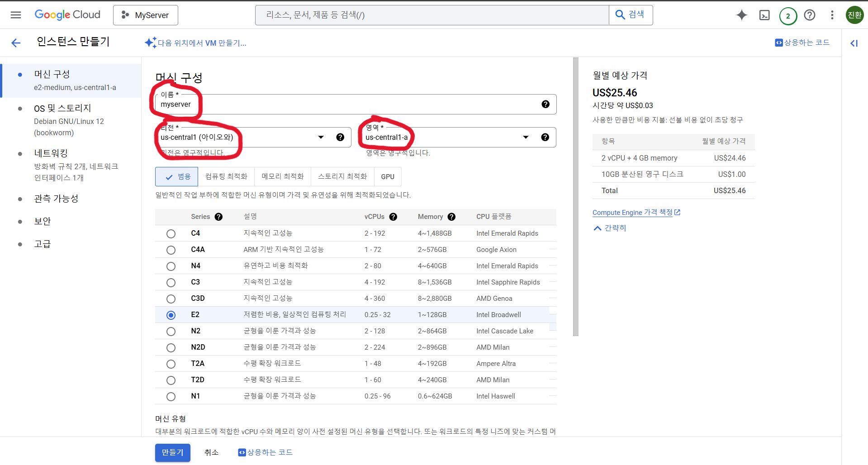This screenshot has height=465, width=868.
Task: Choose the T2D series radio button
Action: pos(171,380)
